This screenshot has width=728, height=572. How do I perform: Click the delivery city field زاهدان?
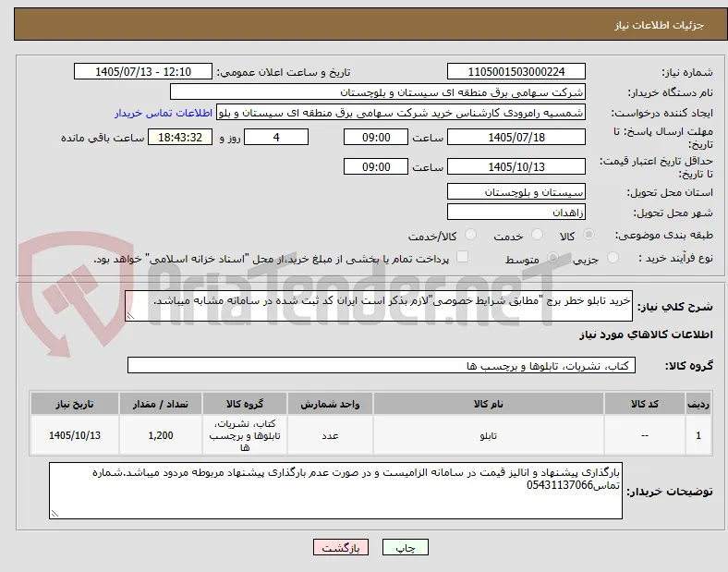point(516,213)
